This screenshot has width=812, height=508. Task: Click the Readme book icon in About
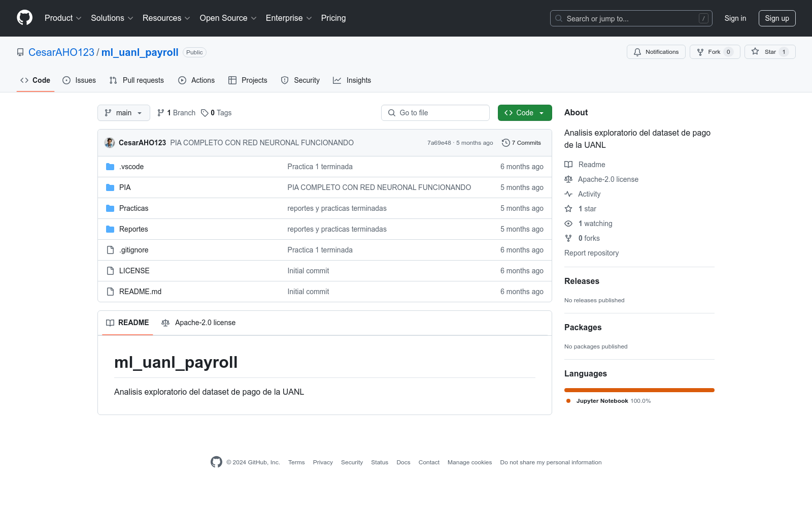pyautogui.click(x=568, y=165)
